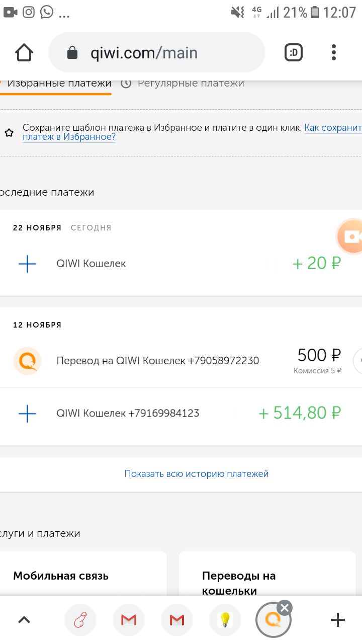This screenshot has height=644, width=362.
Task: Click the 12 НОЯБРЯ date header
Action: pyautogui.click(x=37, y=325)
